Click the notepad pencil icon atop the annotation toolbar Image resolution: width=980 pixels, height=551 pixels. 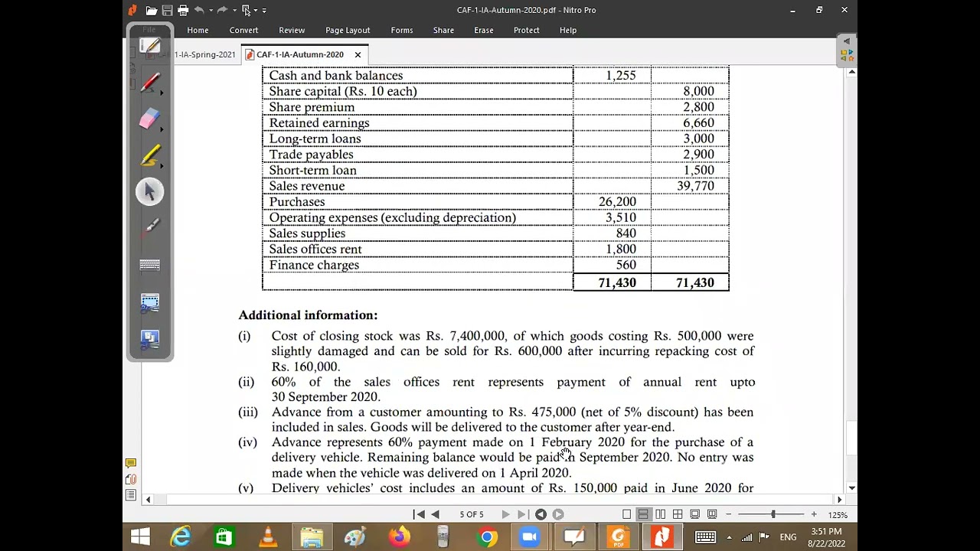pos(150,46)
